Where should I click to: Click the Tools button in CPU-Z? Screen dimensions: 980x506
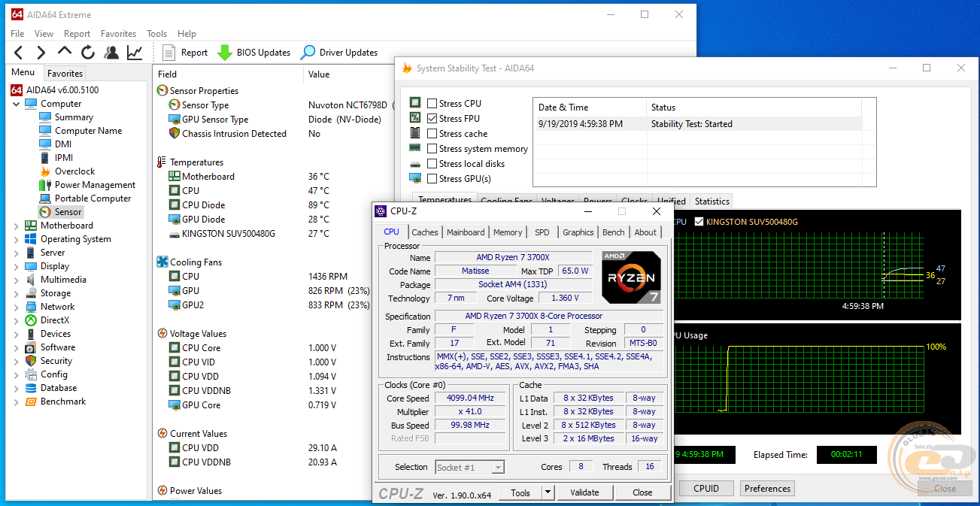520,493
